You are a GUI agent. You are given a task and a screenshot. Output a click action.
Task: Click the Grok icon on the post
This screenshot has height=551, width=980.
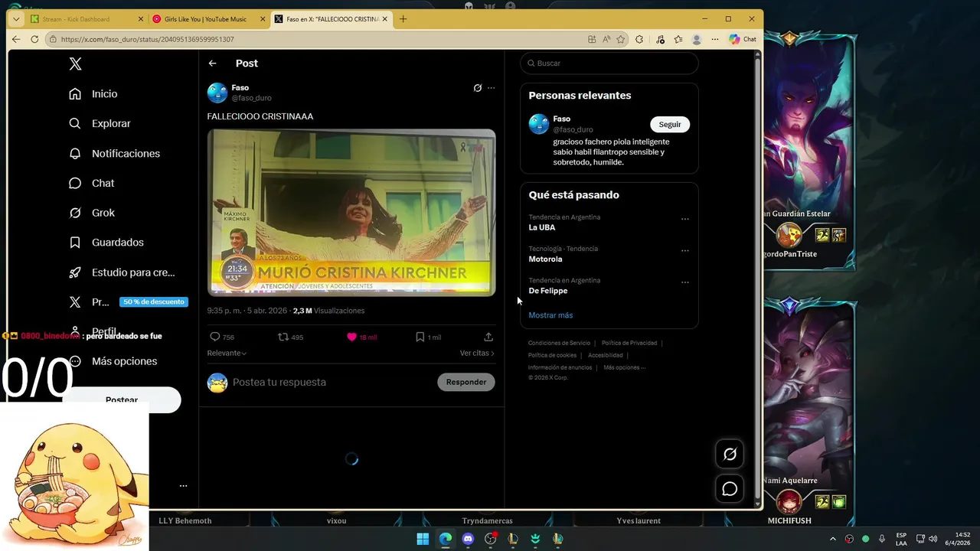pyautogui.click(x=478, y=88)
